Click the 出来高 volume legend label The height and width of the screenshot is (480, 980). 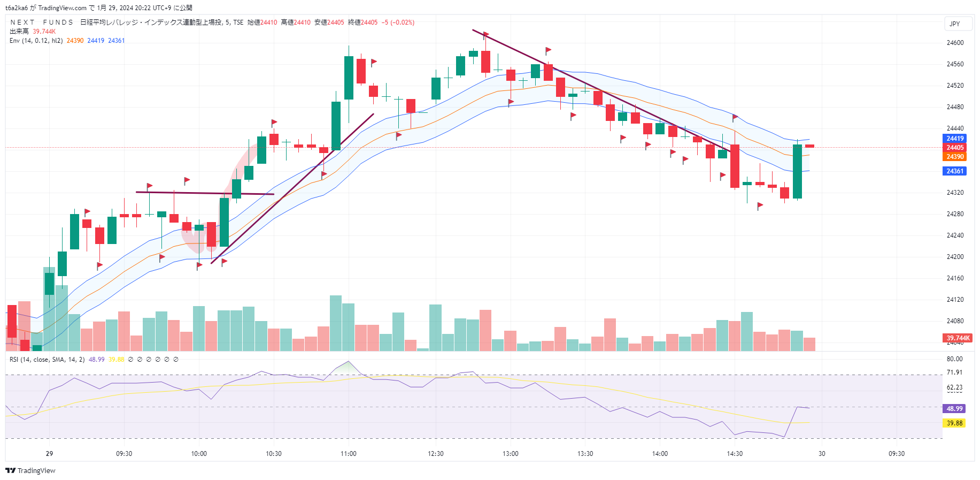pyautogui.click(x=19, y=32)
